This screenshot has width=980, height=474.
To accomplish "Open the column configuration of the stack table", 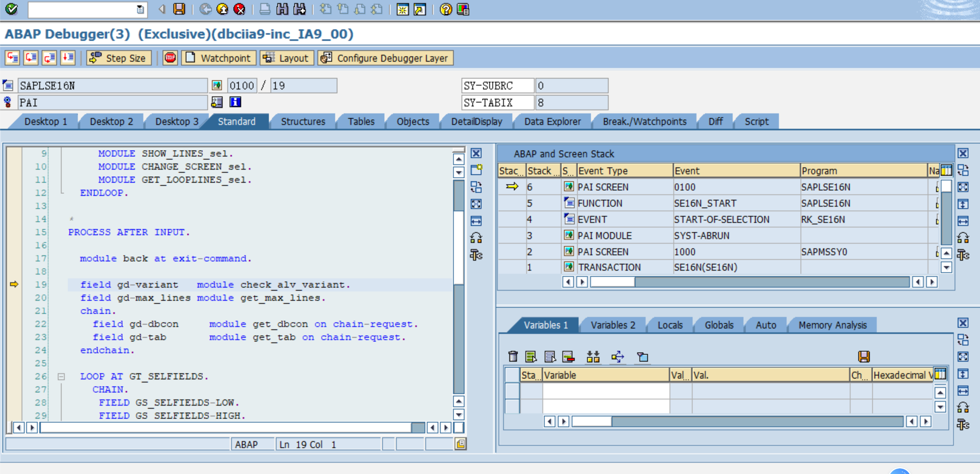I will 946,170.
